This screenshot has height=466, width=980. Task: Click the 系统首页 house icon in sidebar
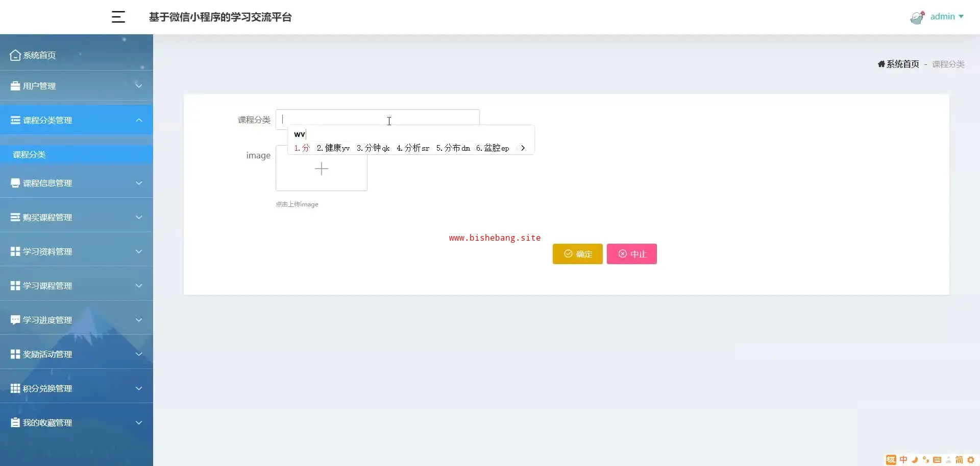(x=15, y=55)
